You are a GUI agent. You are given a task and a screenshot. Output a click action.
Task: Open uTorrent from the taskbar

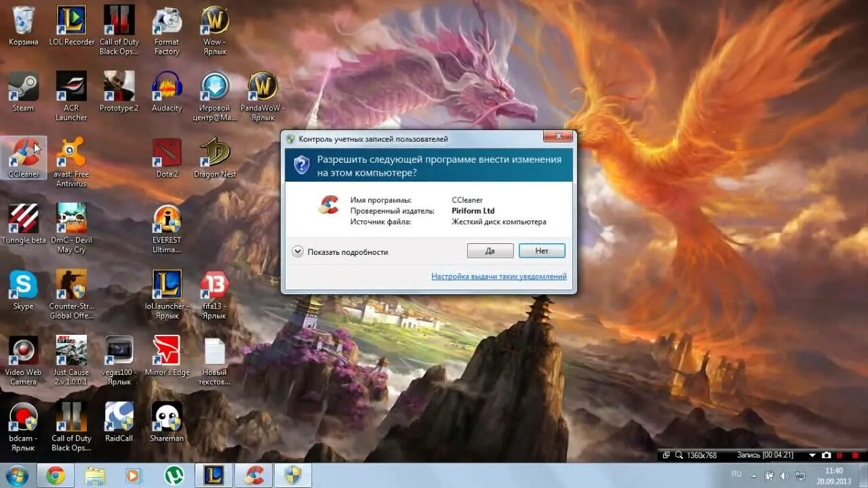[x=174, y=476]
